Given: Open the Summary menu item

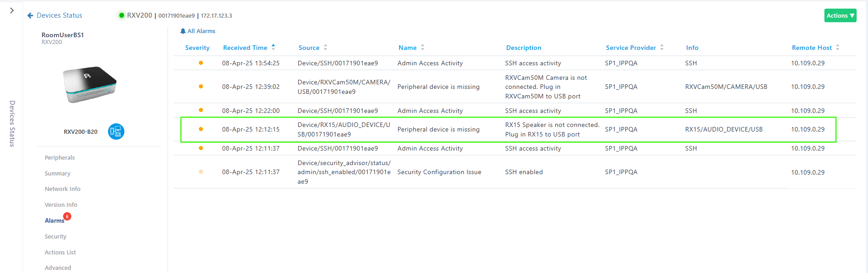Looking at the screenshot, I should click(57, 174).
